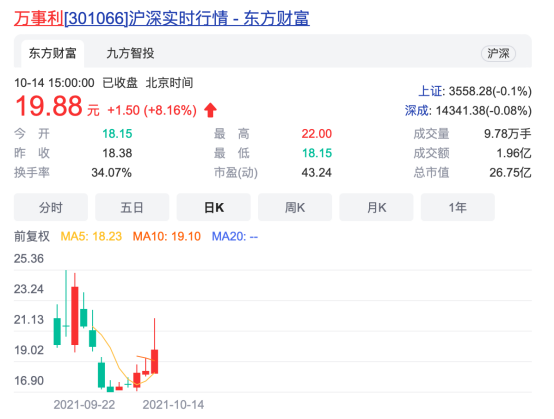This screenshot has height=419, width=554.
Task: Switch to the 东方财富 tab
Action: coord(52,53)
